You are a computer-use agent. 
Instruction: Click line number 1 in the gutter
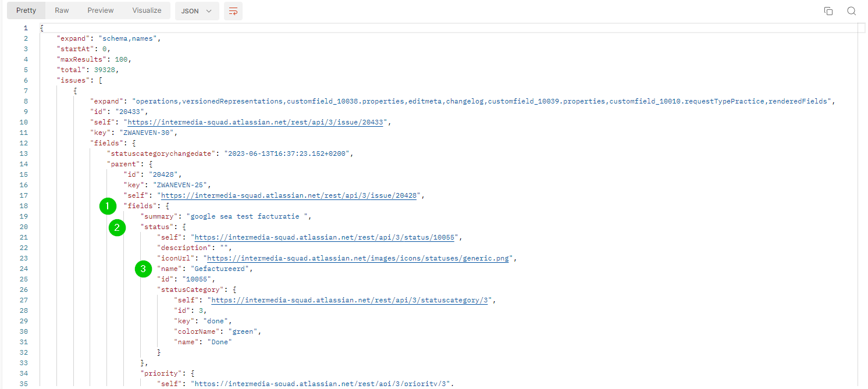coord(25,28)
